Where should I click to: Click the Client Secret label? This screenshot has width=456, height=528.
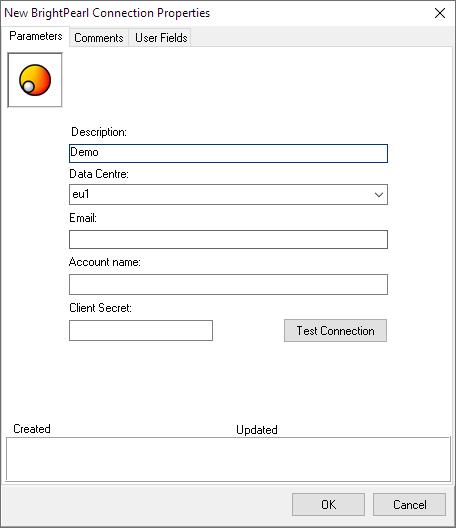click(100, 308)
